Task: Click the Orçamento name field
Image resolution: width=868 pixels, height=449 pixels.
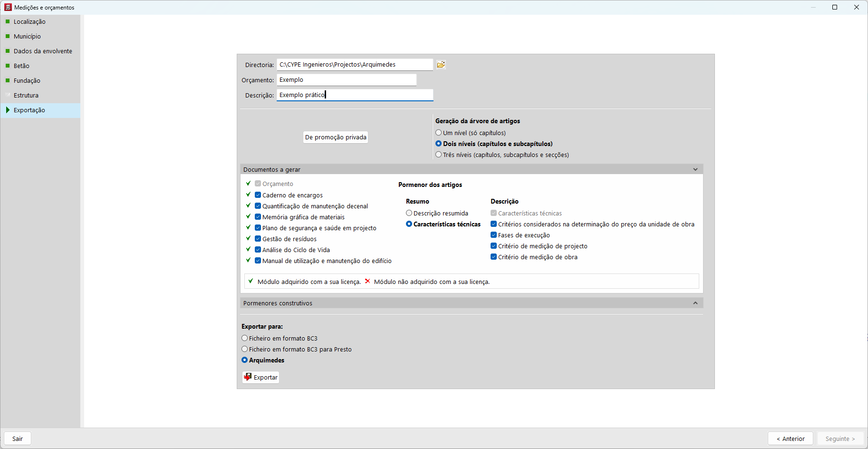Action: pos(347,80)
